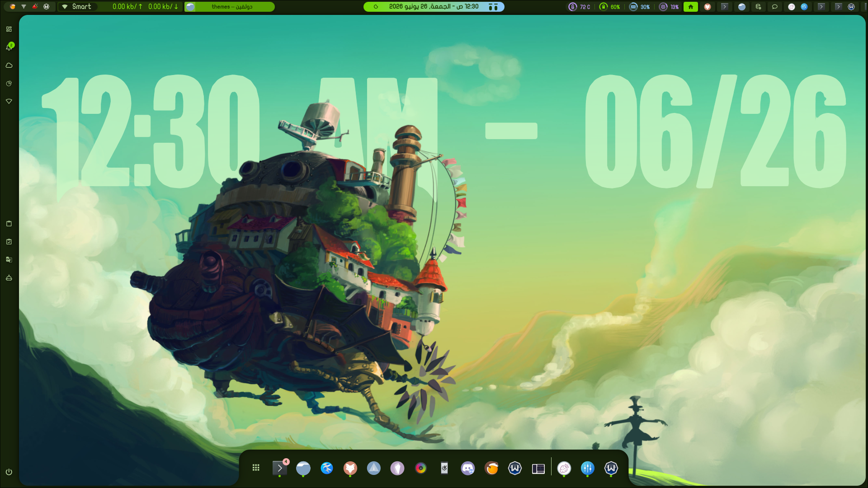Expand the funnel filter tray icon

coord(24,7)
